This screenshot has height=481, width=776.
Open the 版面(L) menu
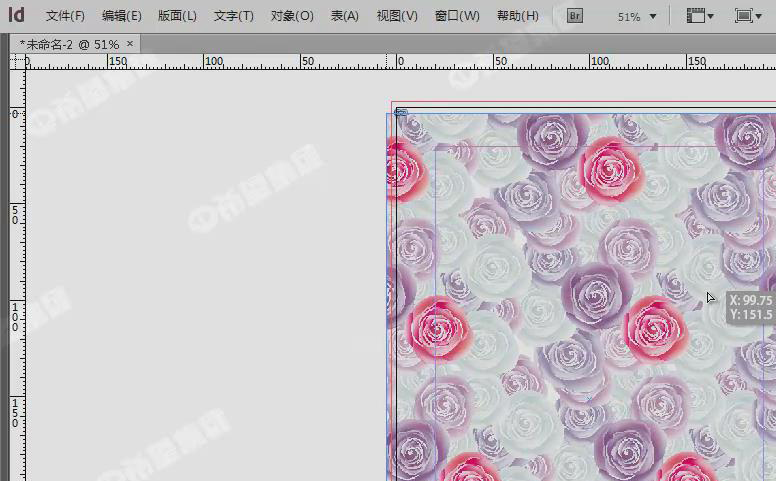[x=177, y=16]
